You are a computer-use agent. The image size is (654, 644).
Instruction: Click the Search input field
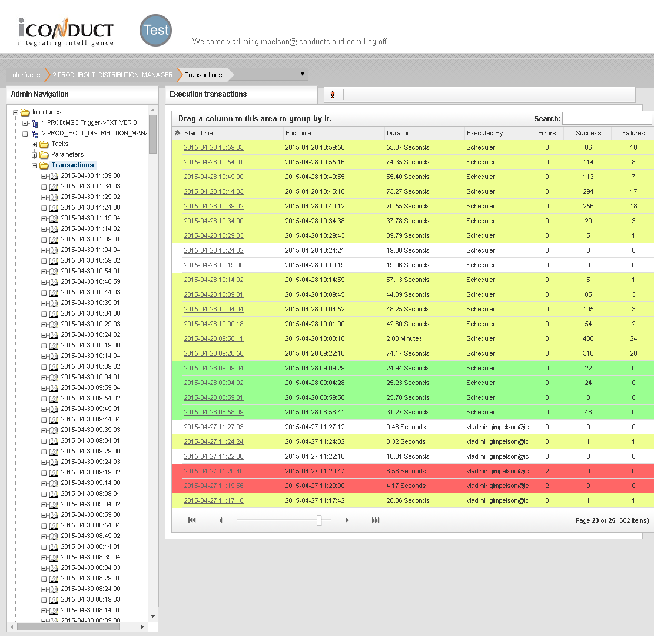coord(606,119)
